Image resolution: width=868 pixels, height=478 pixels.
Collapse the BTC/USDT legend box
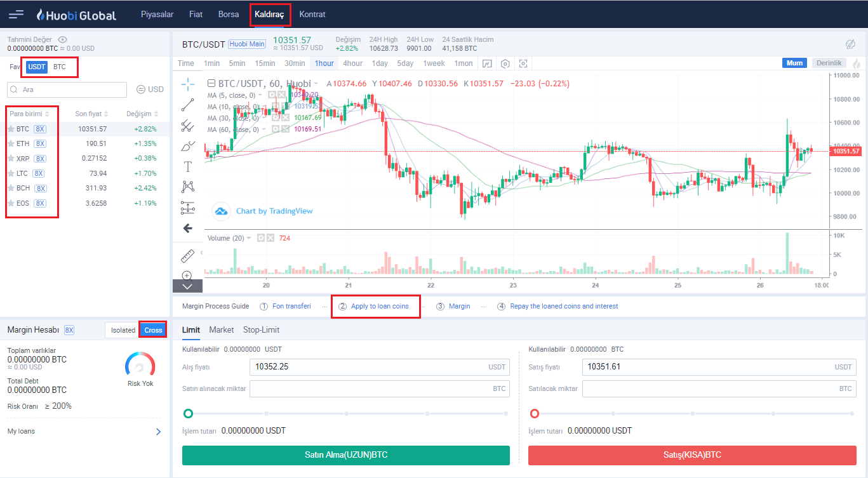coord(211,84)
